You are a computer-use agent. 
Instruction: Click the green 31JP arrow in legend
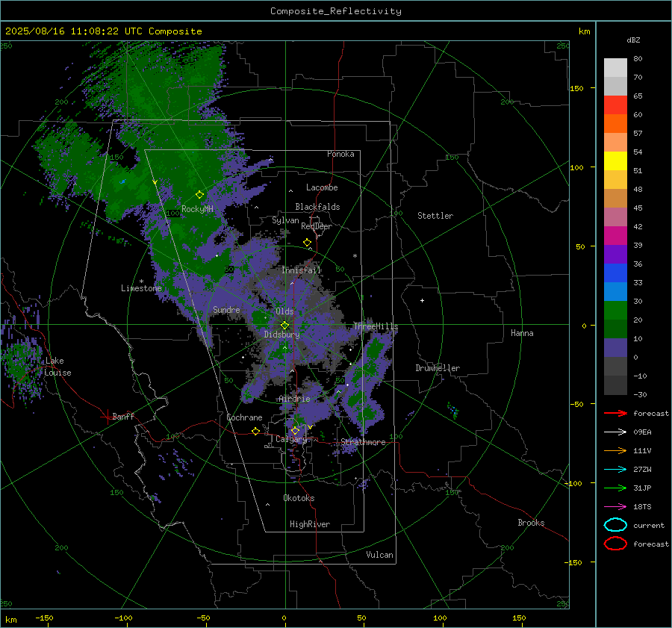pyautogui.click(x=615, y=488)
